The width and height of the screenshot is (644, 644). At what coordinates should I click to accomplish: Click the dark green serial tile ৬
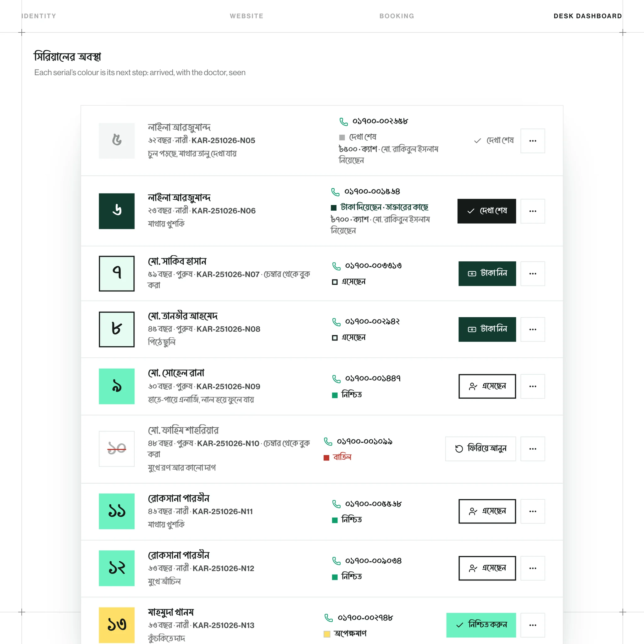click(x=117, y=211)
